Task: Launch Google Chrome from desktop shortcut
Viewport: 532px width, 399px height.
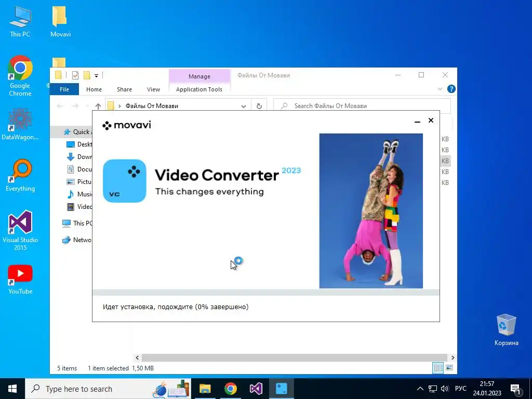Action: [x=20, y=76]
